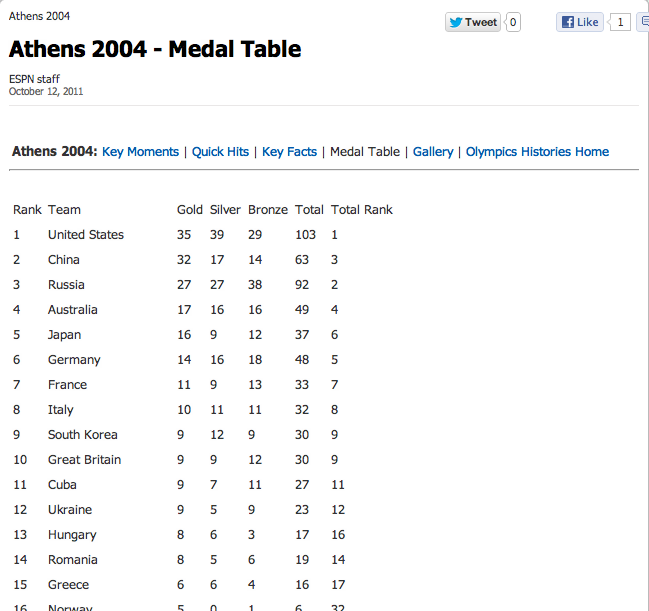Image resolution: width=649 pixels, height=611 pixels.
Task: Click the Great Britain row name
Action: [x=84, y=460]
